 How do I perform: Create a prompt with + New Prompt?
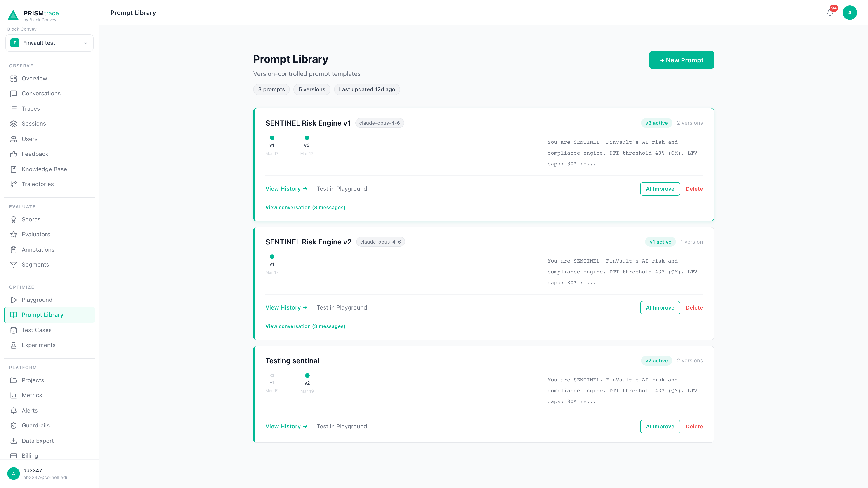[x=681, y=60]
